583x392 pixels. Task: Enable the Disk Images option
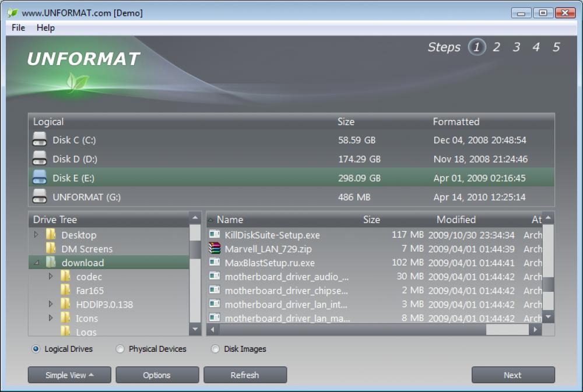pyautogui.click(x=215, y=349)
